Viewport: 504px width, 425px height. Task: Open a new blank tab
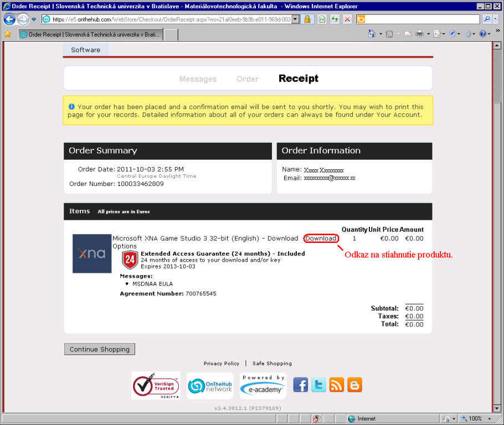point(171,35)
